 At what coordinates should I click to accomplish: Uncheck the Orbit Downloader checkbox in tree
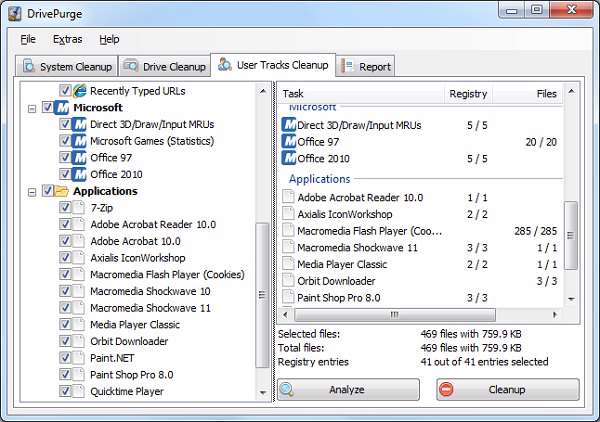point(65,341)
